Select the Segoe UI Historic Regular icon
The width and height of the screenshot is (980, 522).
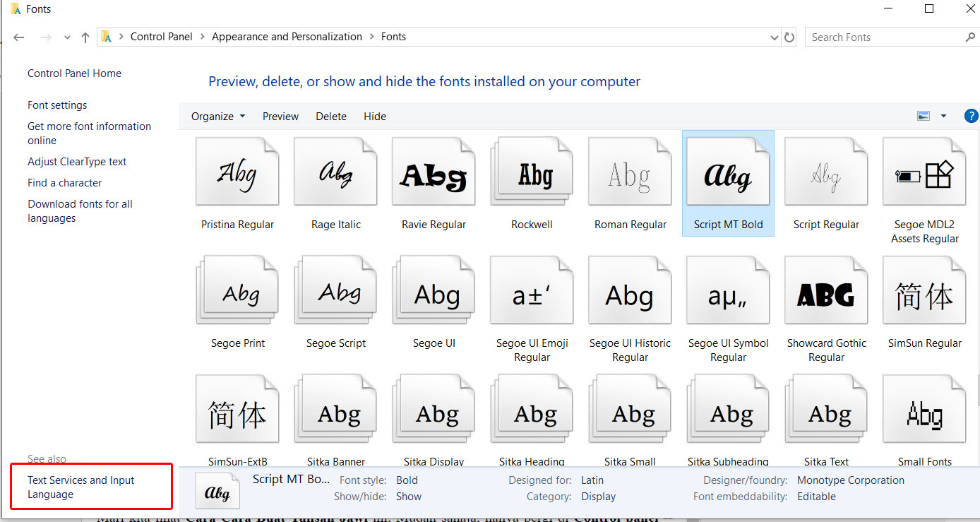point(630,290)
